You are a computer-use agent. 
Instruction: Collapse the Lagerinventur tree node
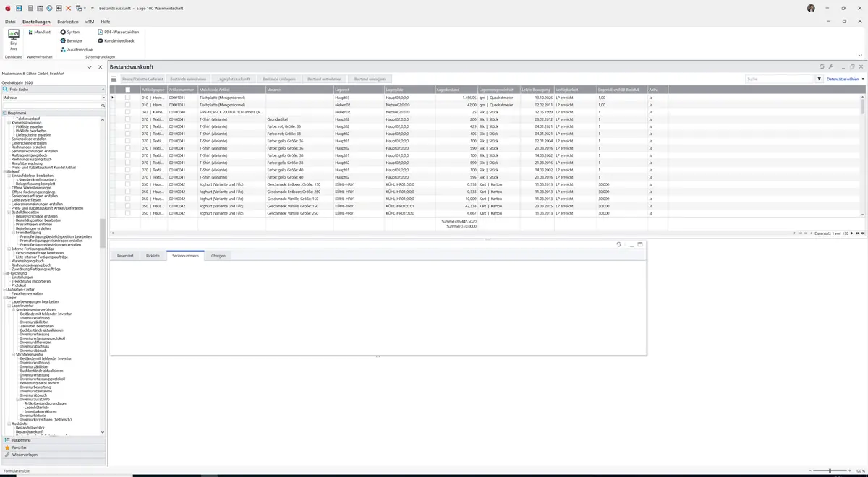pos(9,306)
